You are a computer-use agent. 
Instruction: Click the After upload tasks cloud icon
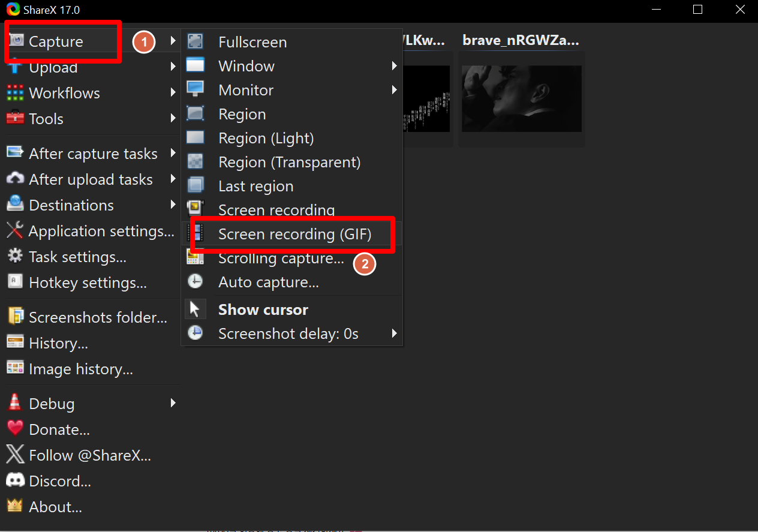(x=15, y=179)
